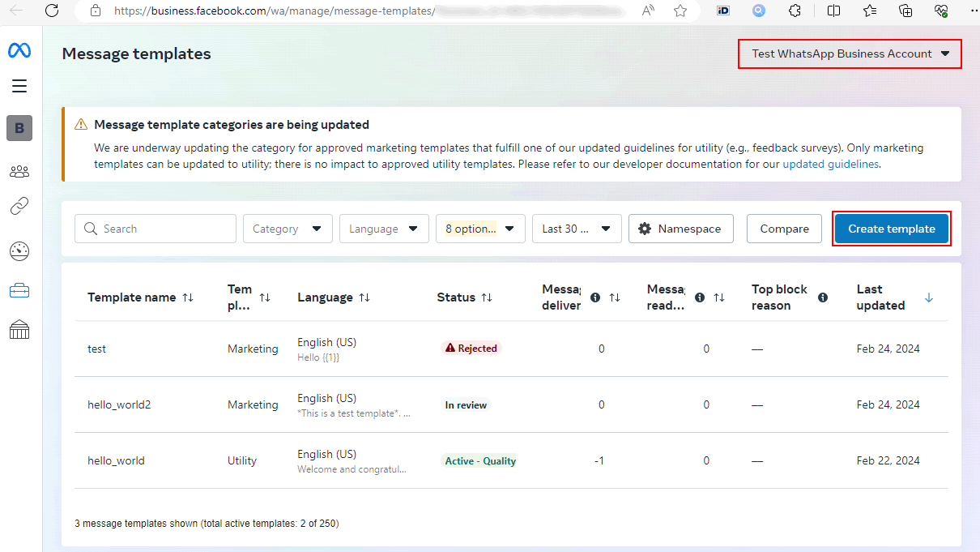
Task: Click the Hello {{1}} template preview text
Action: click(318, 357)
